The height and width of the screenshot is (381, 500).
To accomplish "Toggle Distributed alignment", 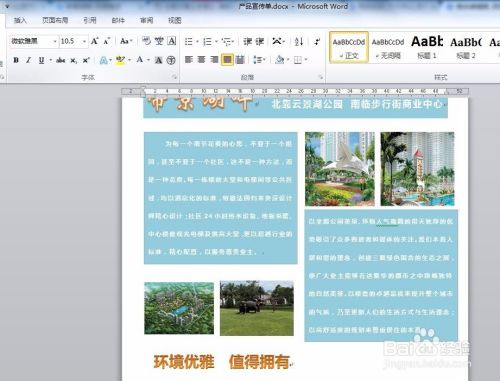I will point(240,60).
